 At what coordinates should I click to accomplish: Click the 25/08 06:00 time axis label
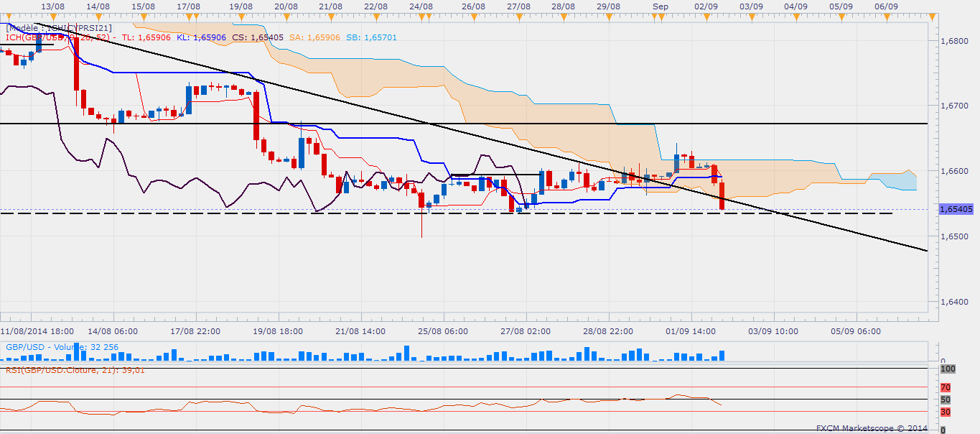pyautogui.click(x=444, y=331)
